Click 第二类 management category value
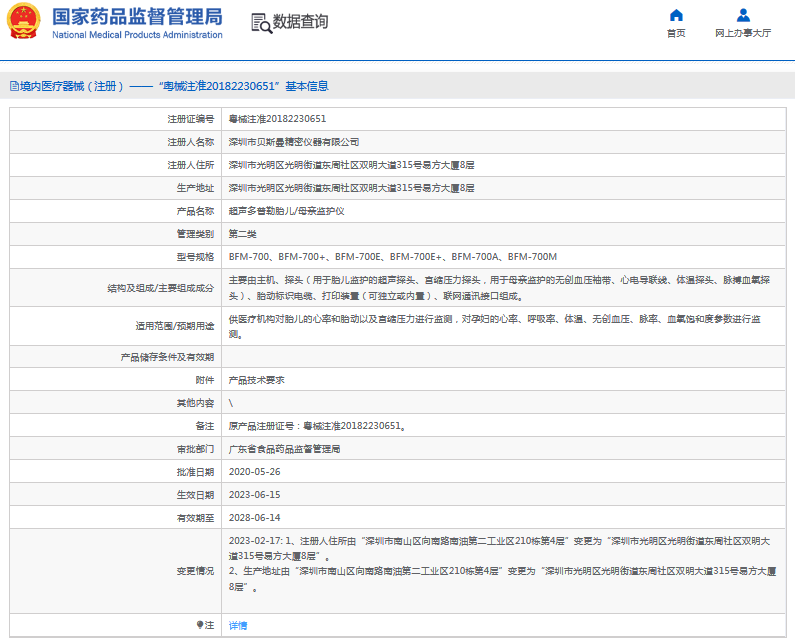 [x=242, y=234]
